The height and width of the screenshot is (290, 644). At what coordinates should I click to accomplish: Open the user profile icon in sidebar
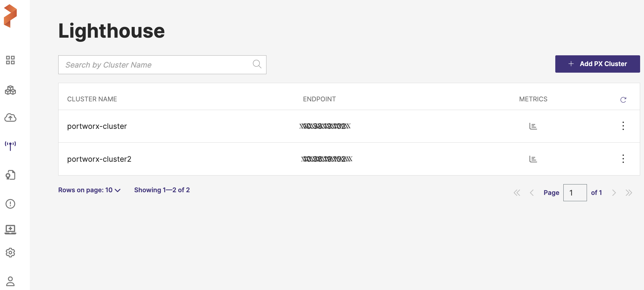10,281
